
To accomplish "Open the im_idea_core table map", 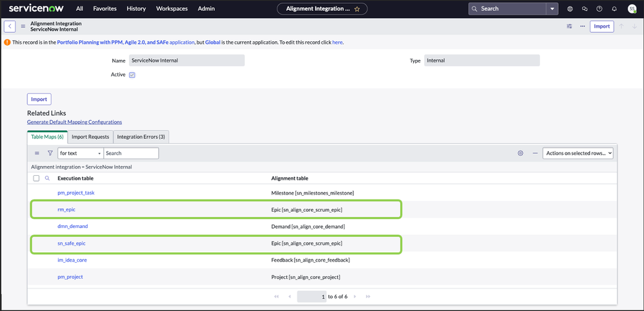I will click(72, 260).
